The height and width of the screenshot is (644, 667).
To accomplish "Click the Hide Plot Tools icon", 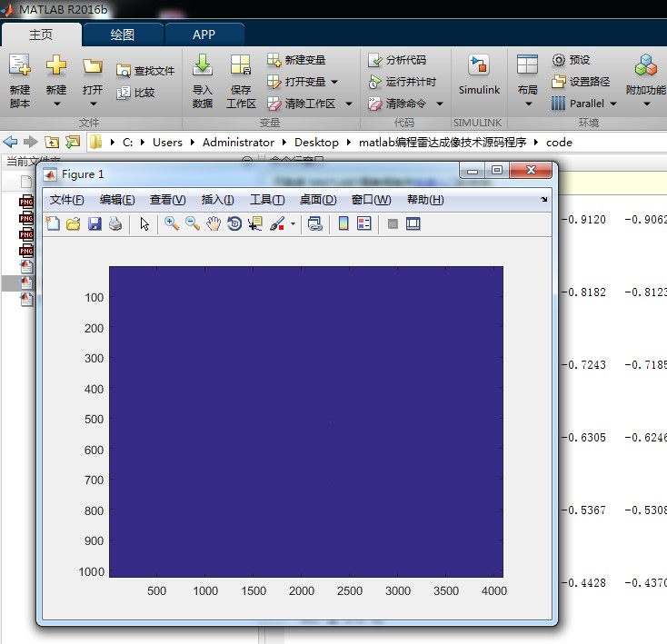I will pyautogui.click(x=393, y=223).
